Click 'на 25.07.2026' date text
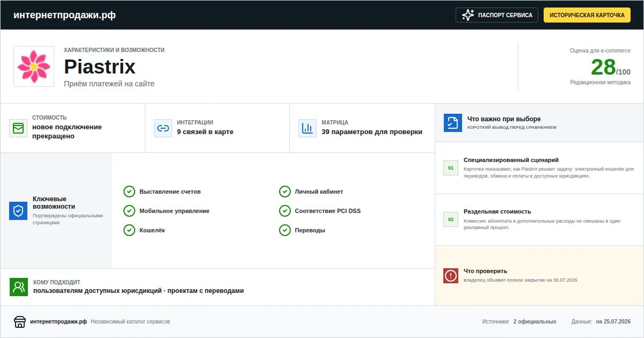The width and height of the screenshot is (644, 338). click(613, 322)
